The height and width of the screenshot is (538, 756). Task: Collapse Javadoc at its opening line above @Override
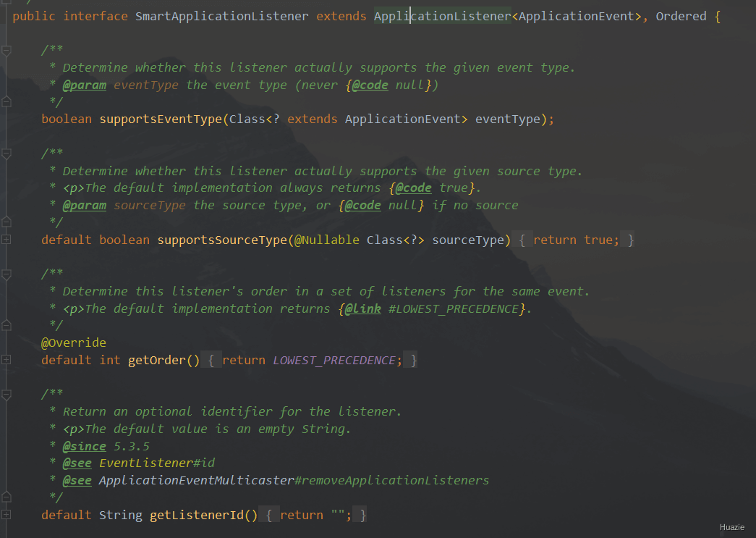pyautogui.click(x=7, y=274)
